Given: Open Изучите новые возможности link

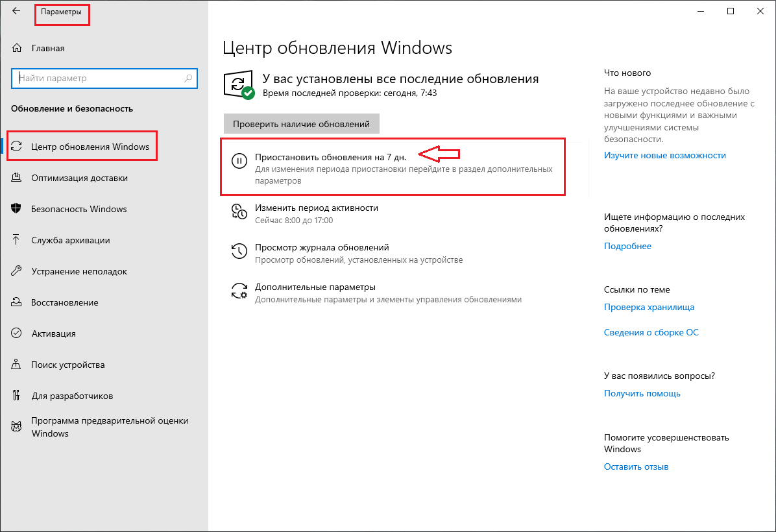Looking at the screenshot, I should (664, 156).
